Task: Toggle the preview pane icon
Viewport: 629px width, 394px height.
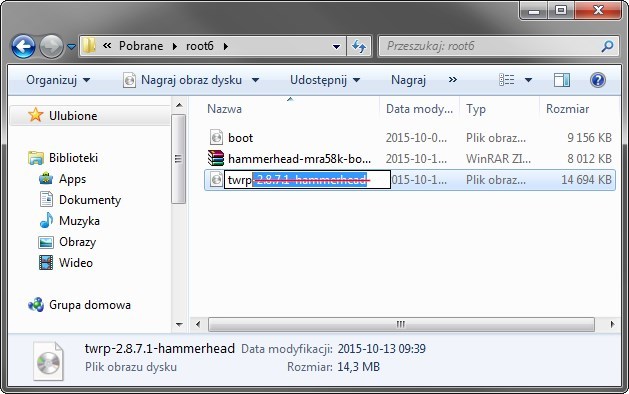Action: tap(562, 80)
